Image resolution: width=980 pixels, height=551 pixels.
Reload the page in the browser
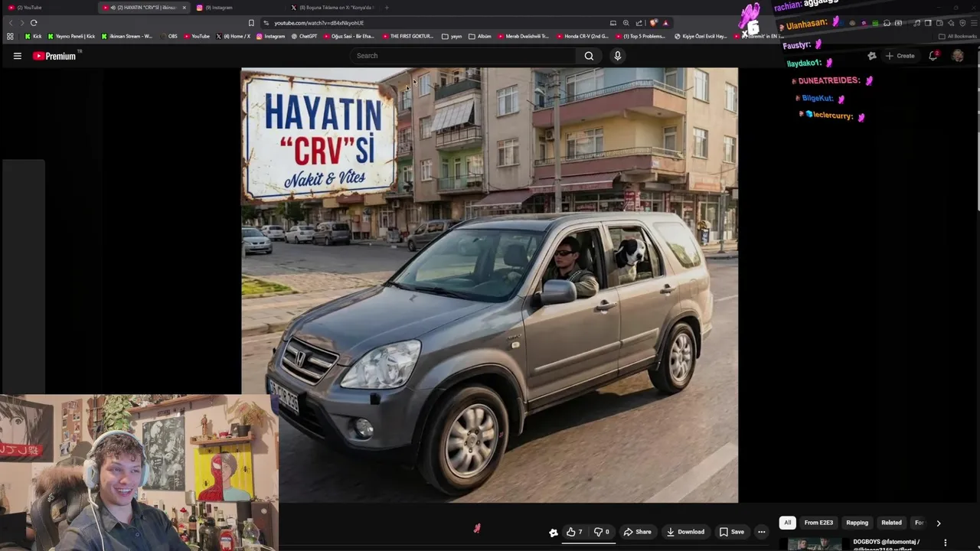34,23
